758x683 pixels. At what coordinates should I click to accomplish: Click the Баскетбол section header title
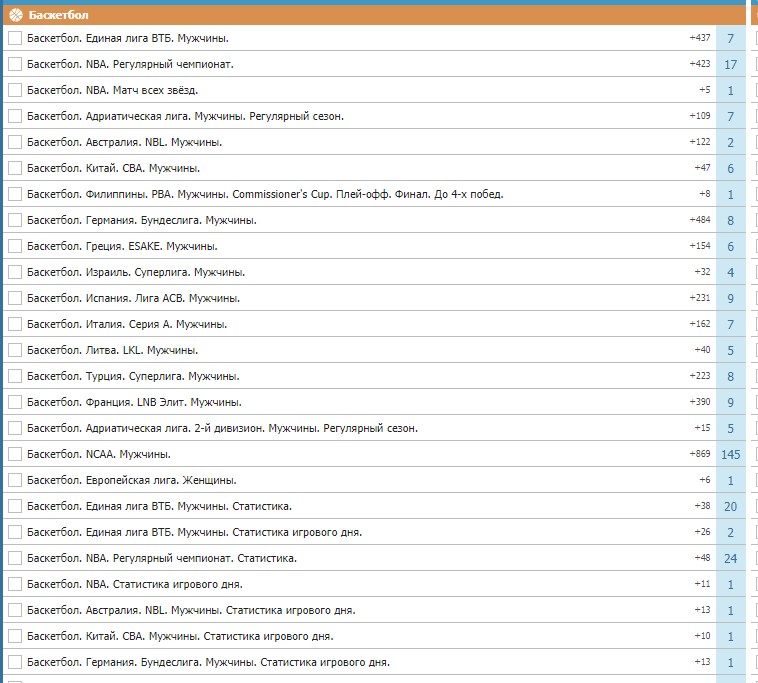point(58,15)
